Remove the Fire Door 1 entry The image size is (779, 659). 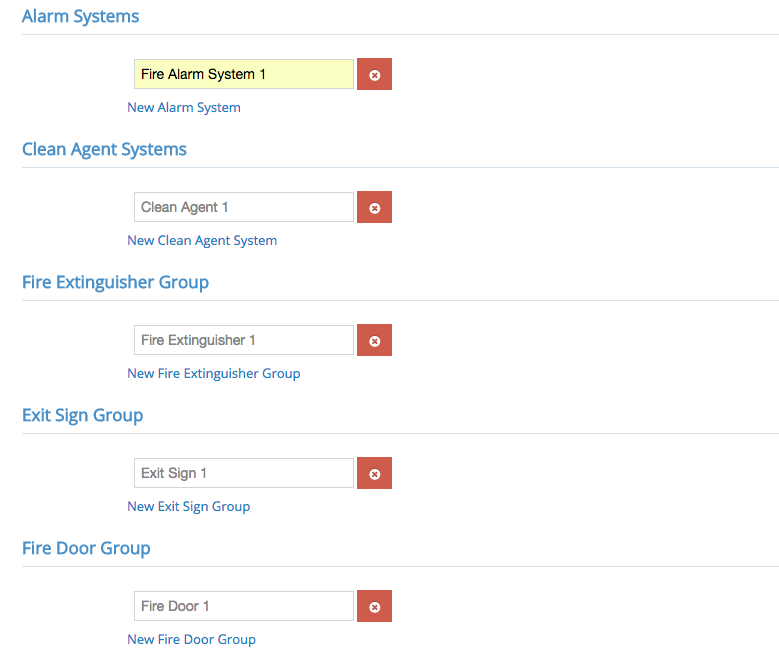click(x=374, y=606)
